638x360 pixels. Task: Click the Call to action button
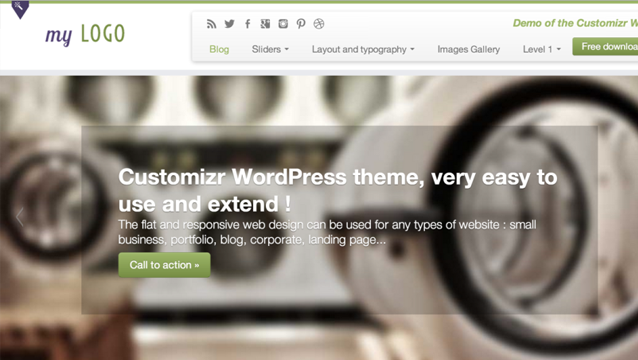(164, 265)
